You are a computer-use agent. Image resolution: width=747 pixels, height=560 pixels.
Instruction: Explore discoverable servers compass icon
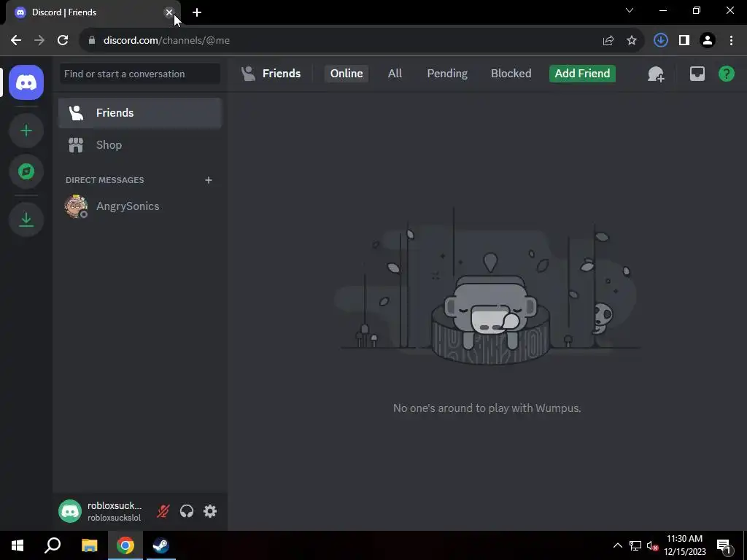[26, 171]
